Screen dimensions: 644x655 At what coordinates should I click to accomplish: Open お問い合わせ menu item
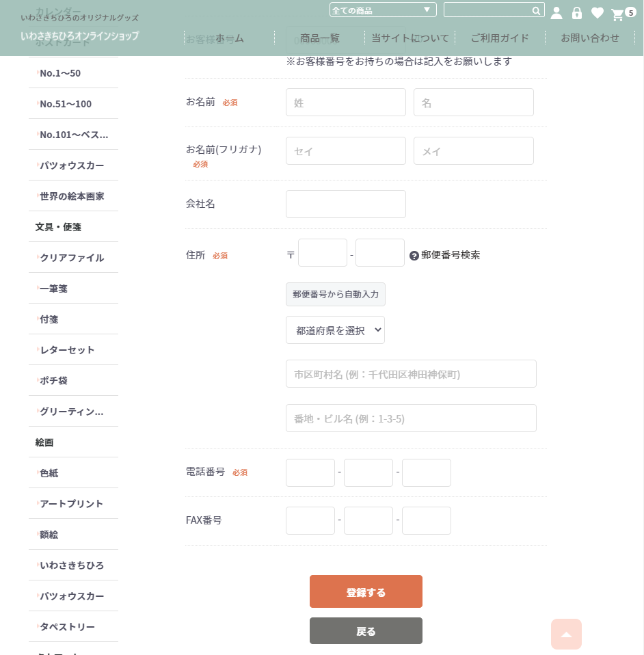[x=590, y=38]
